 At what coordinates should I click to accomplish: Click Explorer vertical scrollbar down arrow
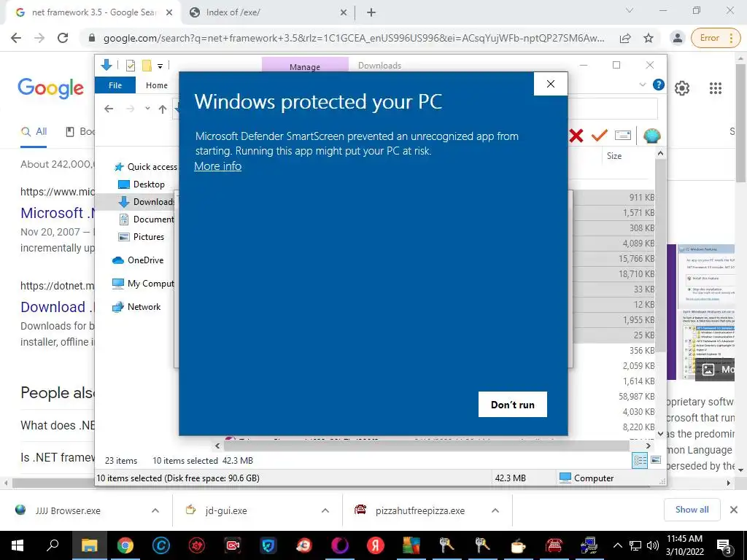pos(660,433)
